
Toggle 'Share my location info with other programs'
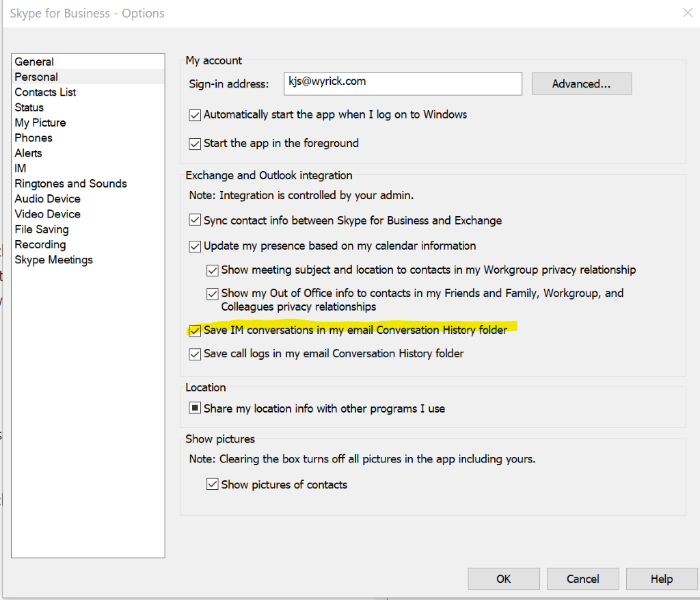195,408
